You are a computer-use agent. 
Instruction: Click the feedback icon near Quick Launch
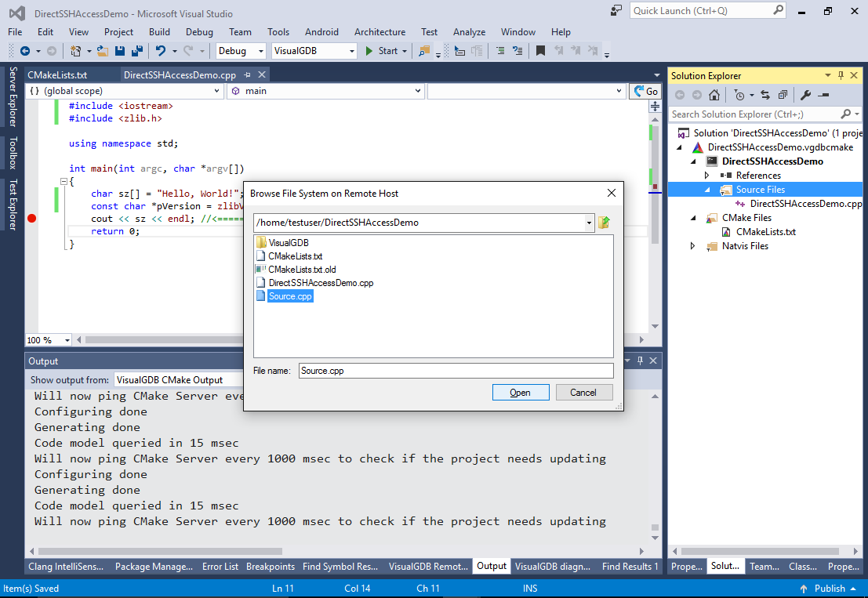pyautogui.click(x=616, y=10)
